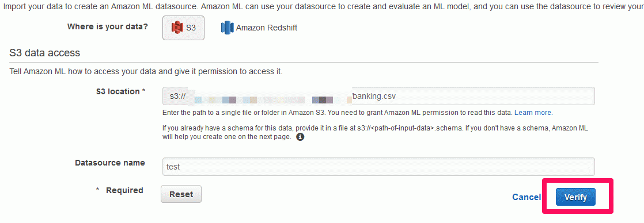
Task: Click the "* Required" note
Action: (119, 190)
